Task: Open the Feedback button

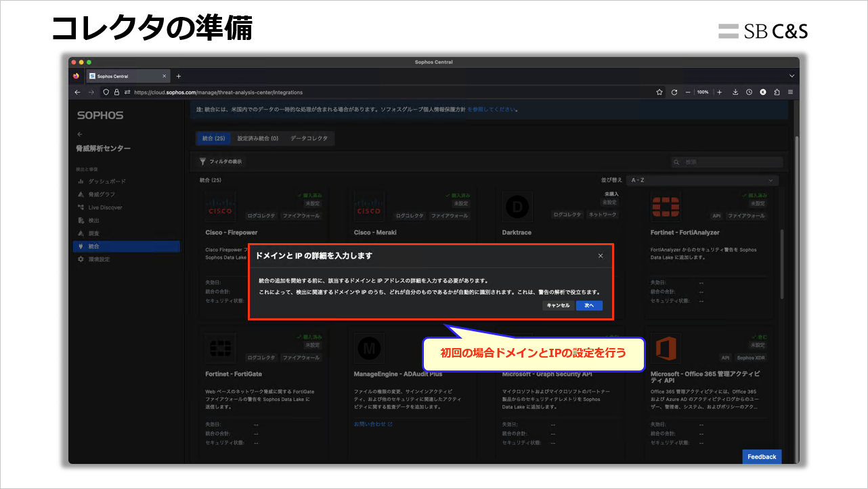Action: 762,456
